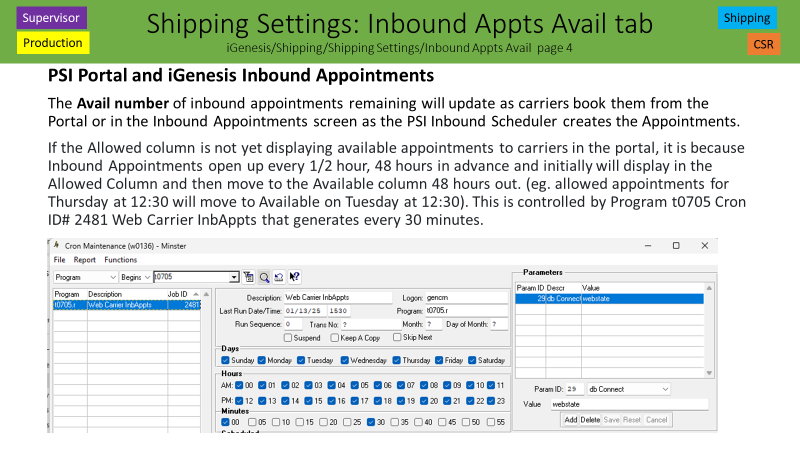The width and height of the screenshot is (800, 450).
Task: Open the Functions menu
Action: coord(121,260)
